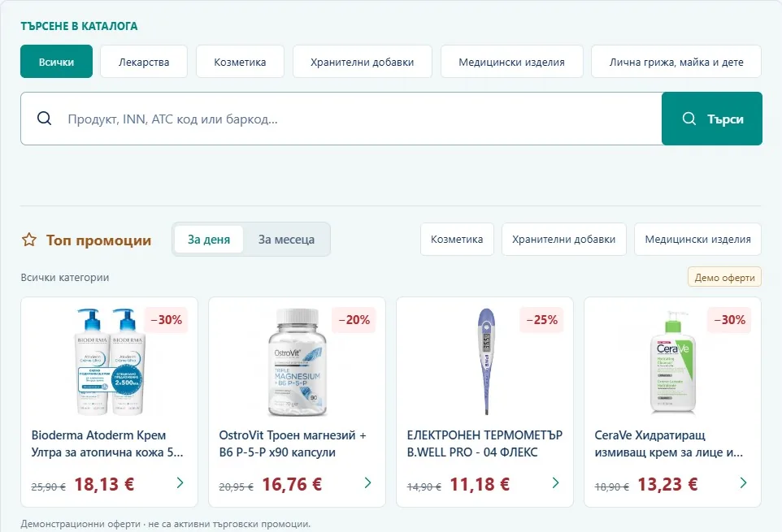Open the CeraVe cleanser product image

(x=673, y=362)
